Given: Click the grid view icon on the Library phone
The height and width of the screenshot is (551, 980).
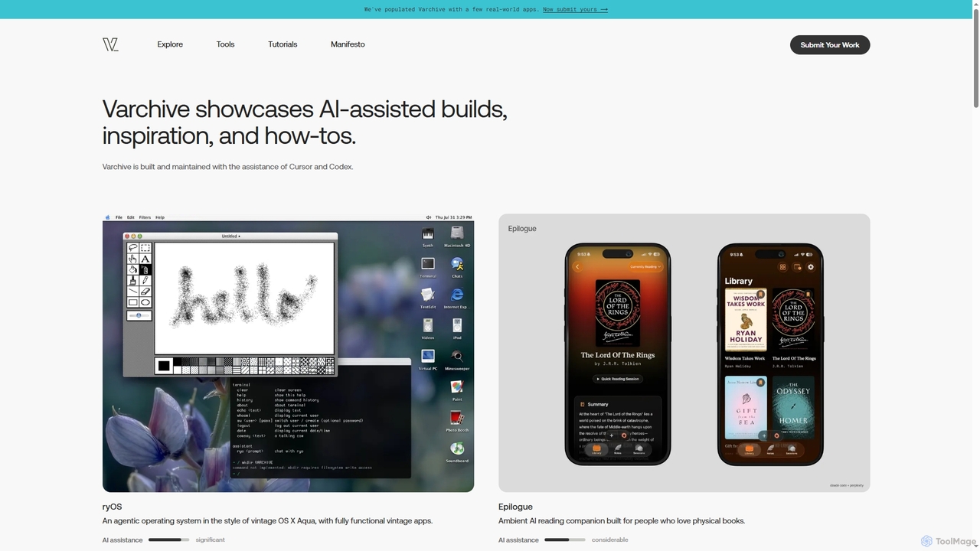Looking at the screenshot, I should [782, 267].
